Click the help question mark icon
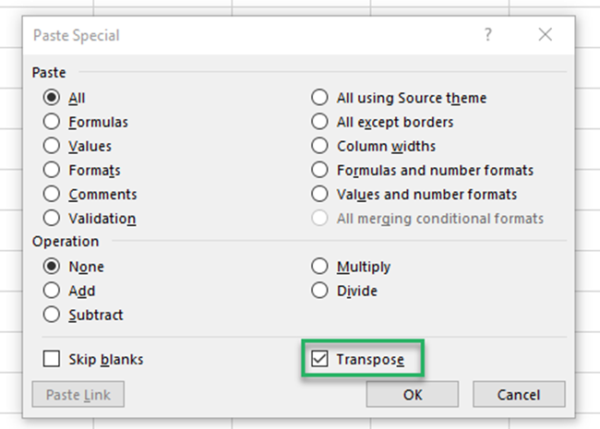 (x=488, y=35)
